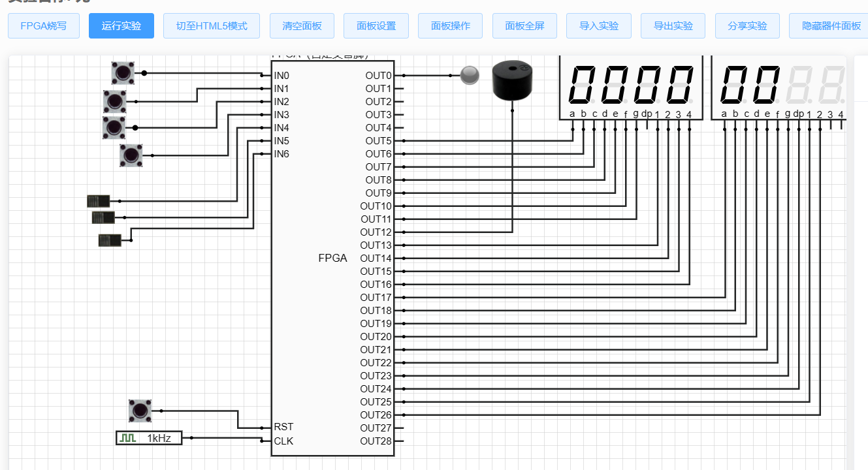Click the IN4 pin label
The width and height of the screenshot is (868, 470).
click(281, 128)
